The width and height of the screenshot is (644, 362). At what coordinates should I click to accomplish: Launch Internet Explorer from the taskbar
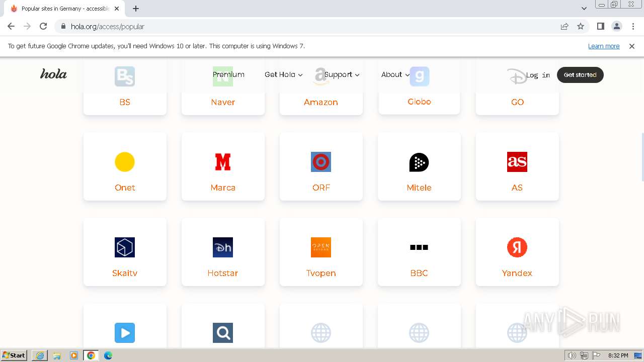pyautogui.click(x=40, y=355)
